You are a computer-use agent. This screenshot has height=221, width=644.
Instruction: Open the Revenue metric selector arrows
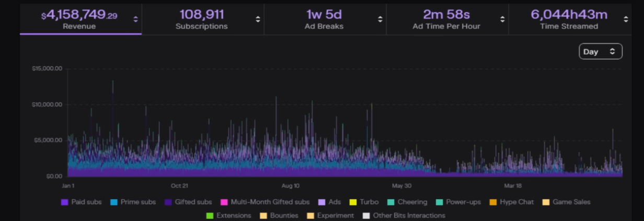pos(135,19)
